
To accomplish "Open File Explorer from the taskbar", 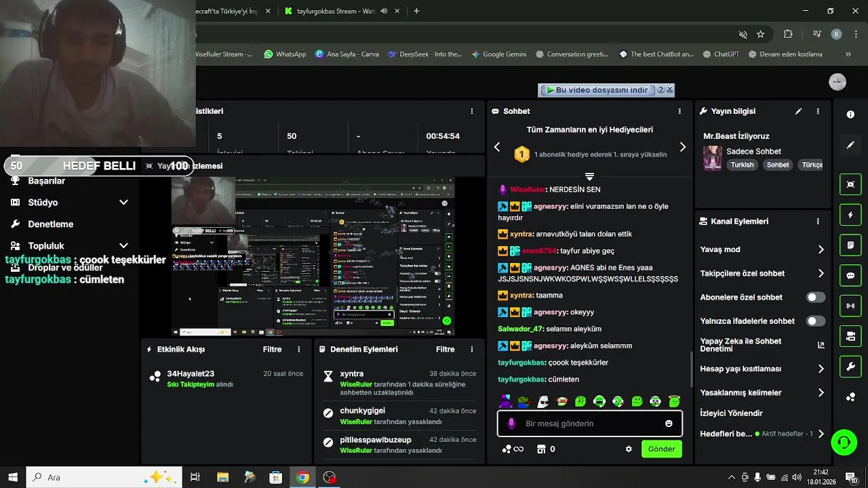I will point(222,477).
